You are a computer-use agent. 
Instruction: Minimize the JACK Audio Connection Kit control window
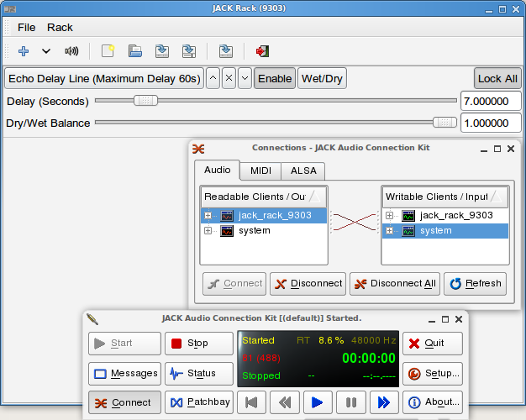(432, 320)
